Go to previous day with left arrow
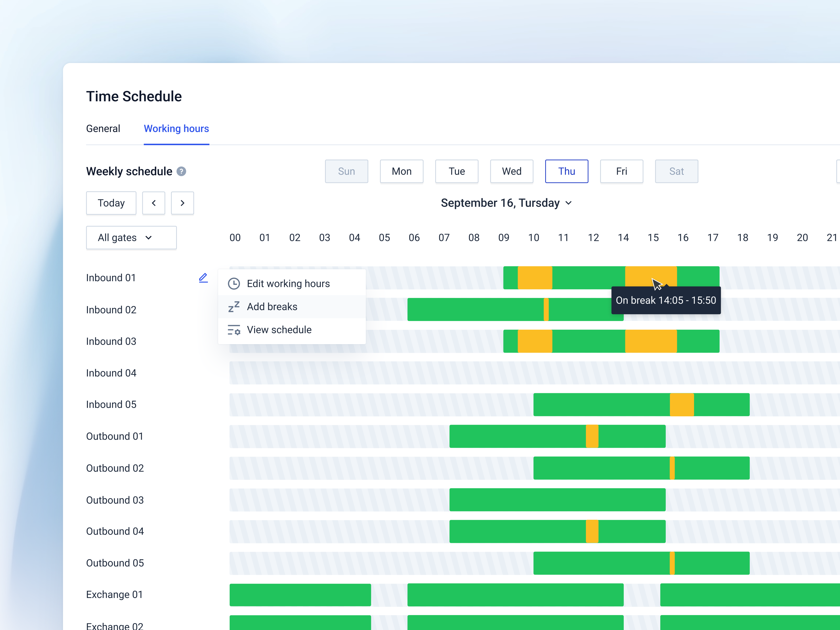840x630 pixels. click(x=154, y=203)
